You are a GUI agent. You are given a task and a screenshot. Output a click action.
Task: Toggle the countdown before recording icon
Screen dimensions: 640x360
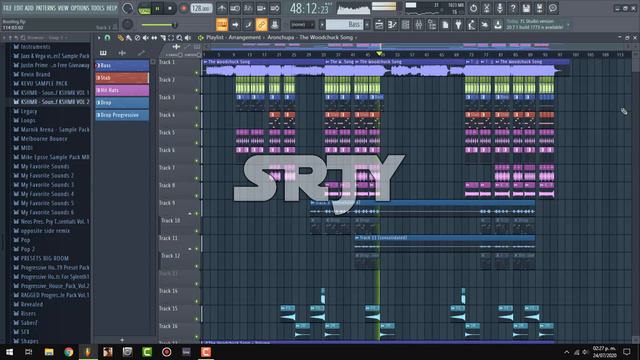(248, 8)
